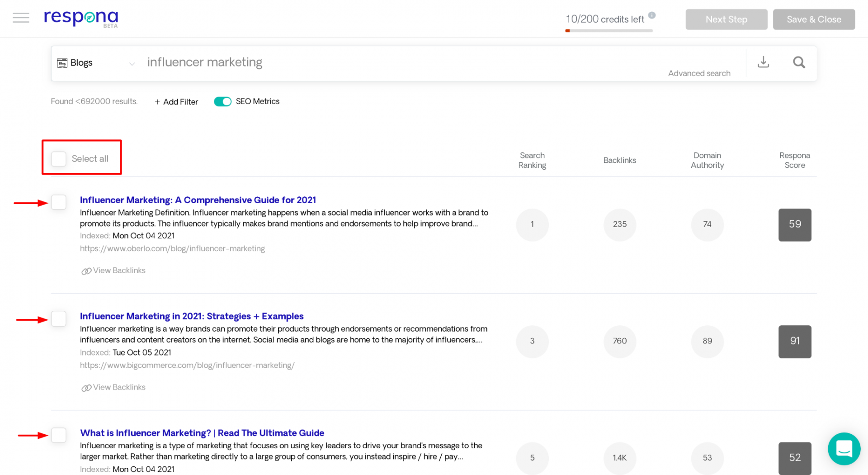The image size is (868, 475).
Task: Click the download results icon
Action: (763, 62)
